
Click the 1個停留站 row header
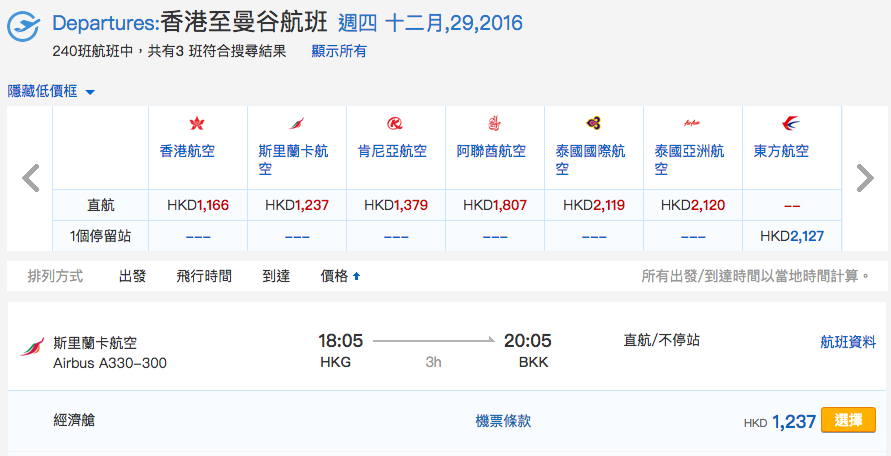click(x=101, y=236)
